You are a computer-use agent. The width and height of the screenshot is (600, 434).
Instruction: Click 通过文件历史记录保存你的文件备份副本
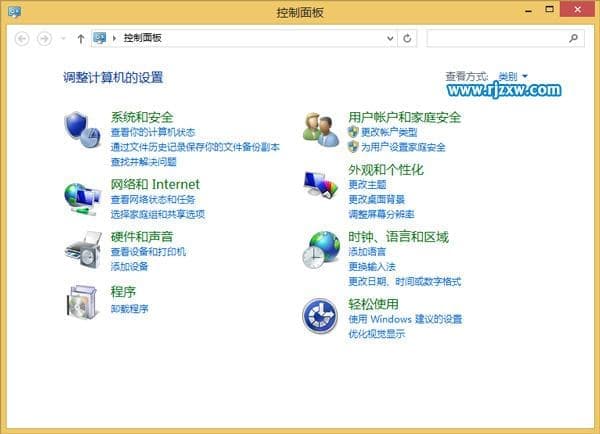click(x=195, y=147)
